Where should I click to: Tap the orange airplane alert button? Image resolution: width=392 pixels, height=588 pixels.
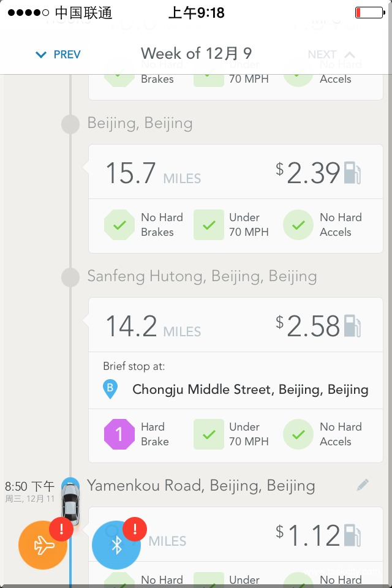(42, 545)
